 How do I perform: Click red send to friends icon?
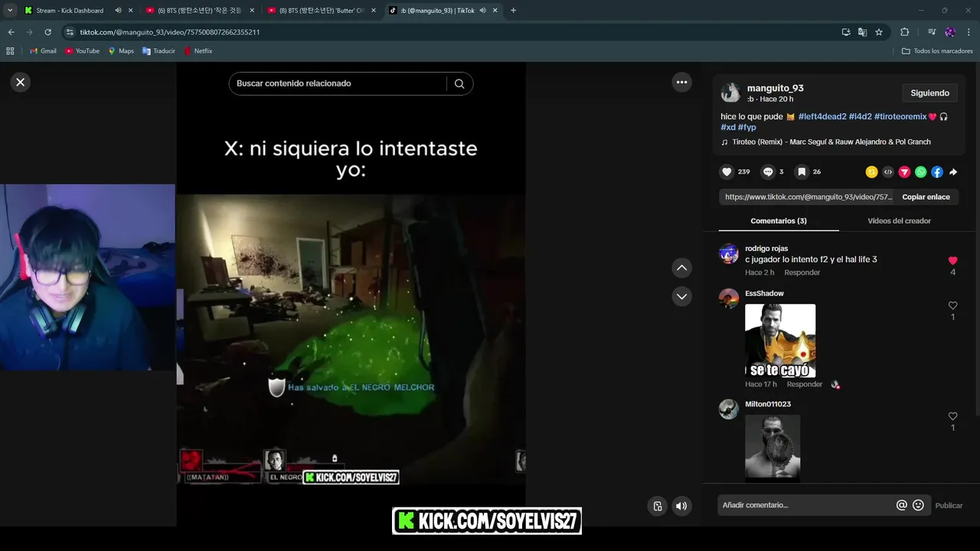tap(904, 172)
